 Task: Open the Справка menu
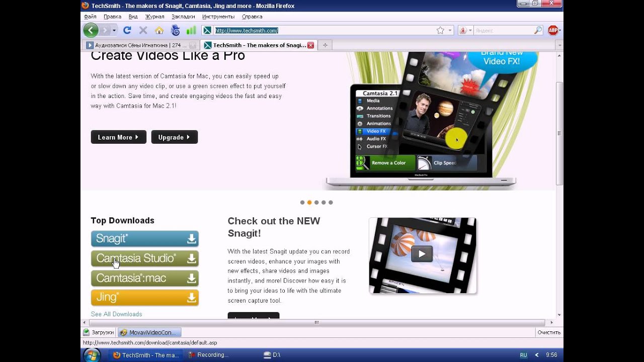[252, 17]
